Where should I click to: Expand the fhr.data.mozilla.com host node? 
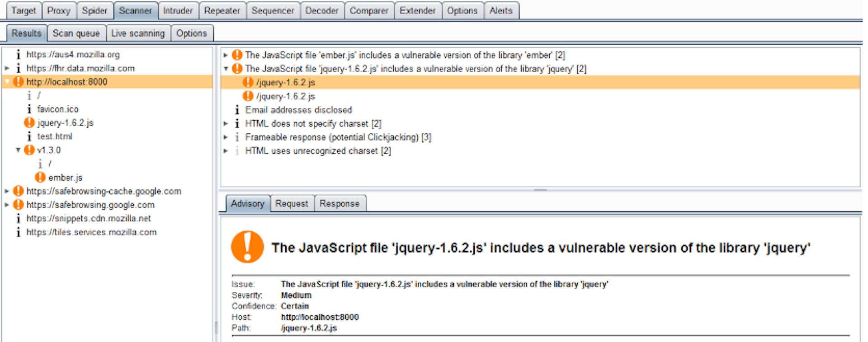coord(7,68)
